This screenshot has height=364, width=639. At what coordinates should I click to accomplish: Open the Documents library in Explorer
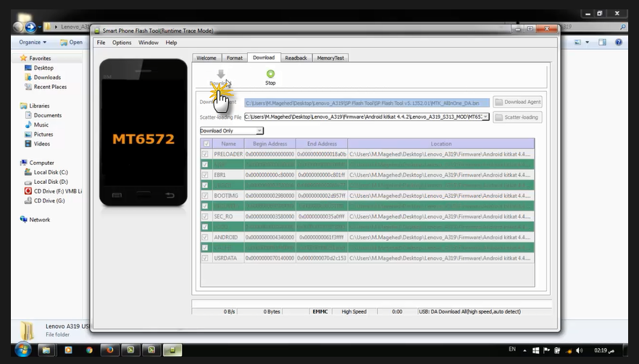(x=47, y=115)
